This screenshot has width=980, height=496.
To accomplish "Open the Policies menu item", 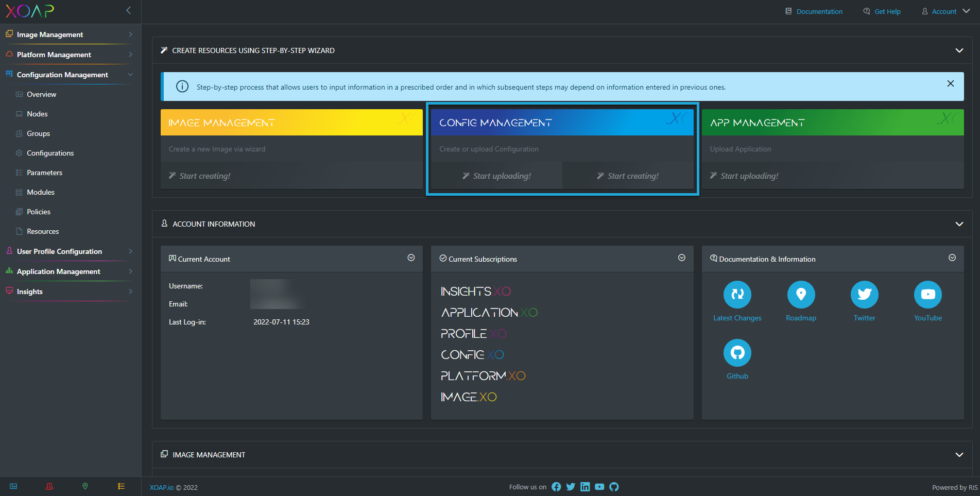I will point(39,212).
